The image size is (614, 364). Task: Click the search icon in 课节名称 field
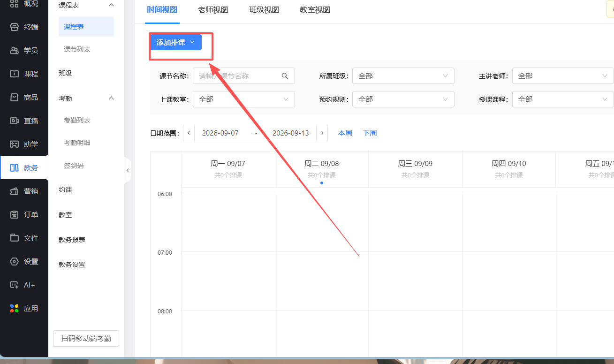click(285, 76)
